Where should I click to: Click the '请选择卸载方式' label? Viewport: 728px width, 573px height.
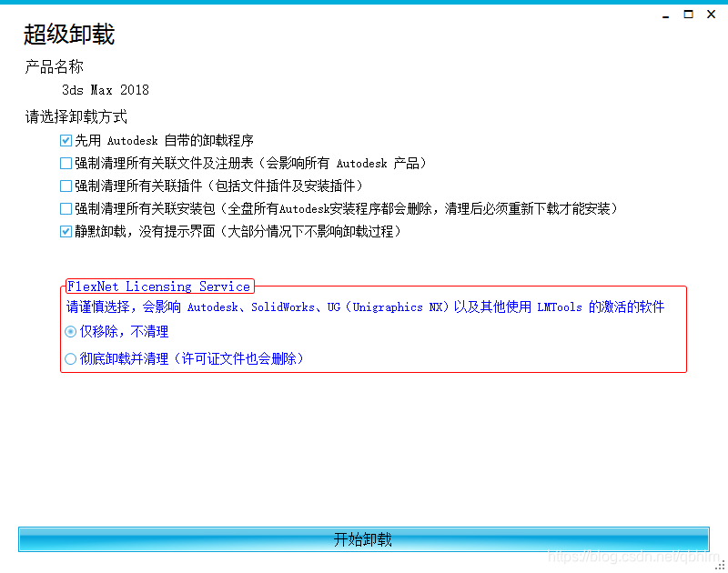[x=76, y=117]
